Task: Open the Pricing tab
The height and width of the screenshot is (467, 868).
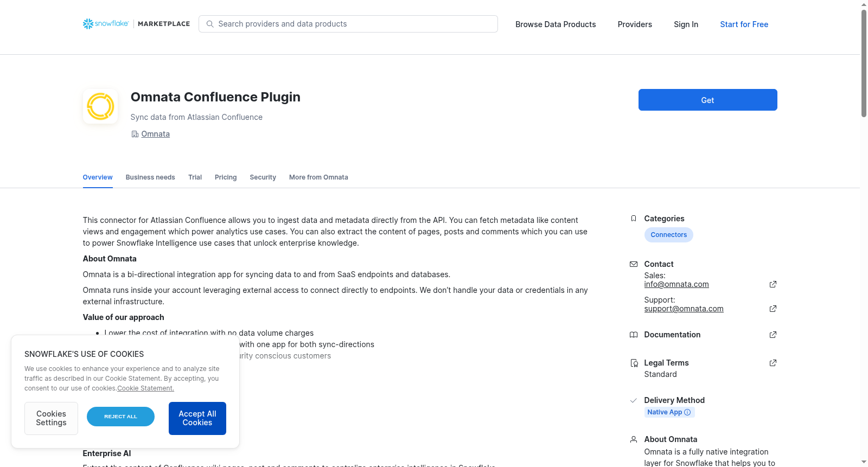Action: (x=226, y=177)
